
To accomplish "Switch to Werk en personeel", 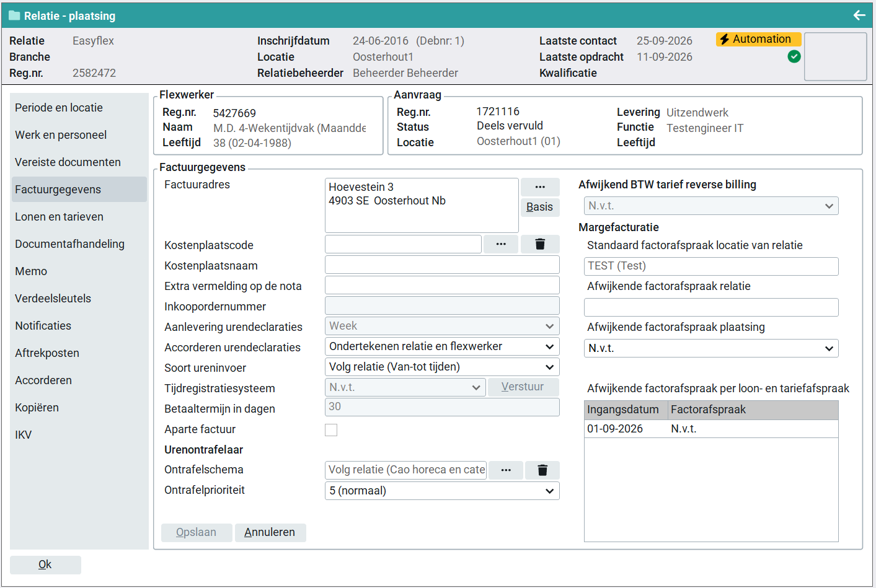I will (79, 135).
